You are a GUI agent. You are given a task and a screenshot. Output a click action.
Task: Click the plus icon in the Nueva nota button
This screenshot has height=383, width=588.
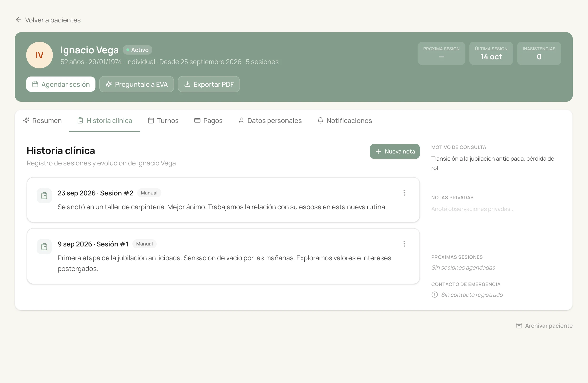click(x=378, y=151)
